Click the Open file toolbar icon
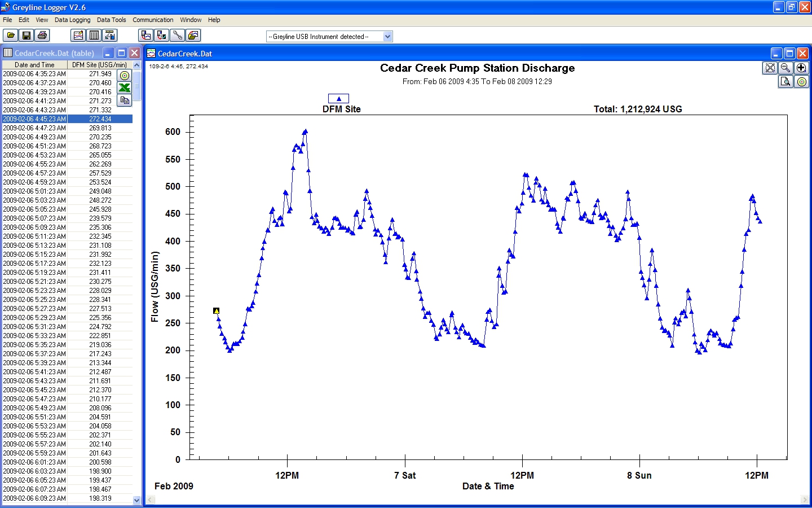The width and height of the screenshot is (812, 508). [x=11, y=36]
